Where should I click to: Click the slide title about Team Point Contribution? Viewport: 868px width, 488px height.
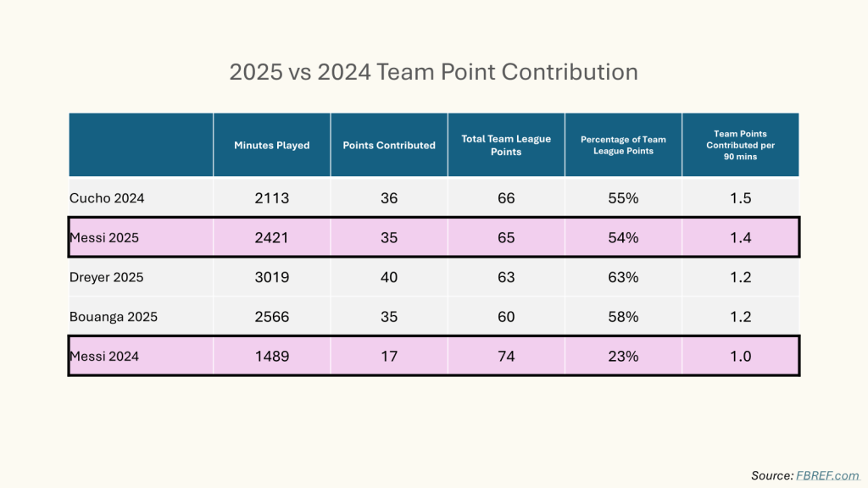click(x=433, y=72)
